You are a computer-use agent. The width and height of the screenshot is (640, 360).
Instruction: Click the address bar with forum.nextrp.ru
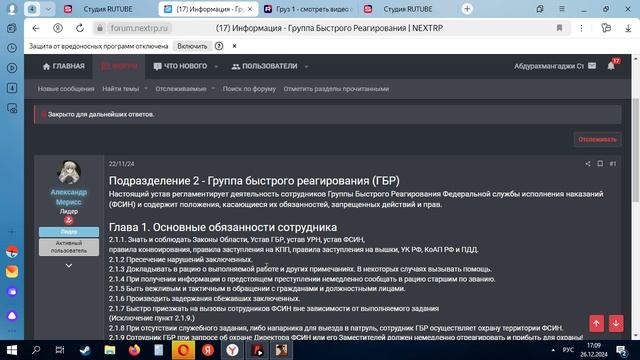click(139, 28)
